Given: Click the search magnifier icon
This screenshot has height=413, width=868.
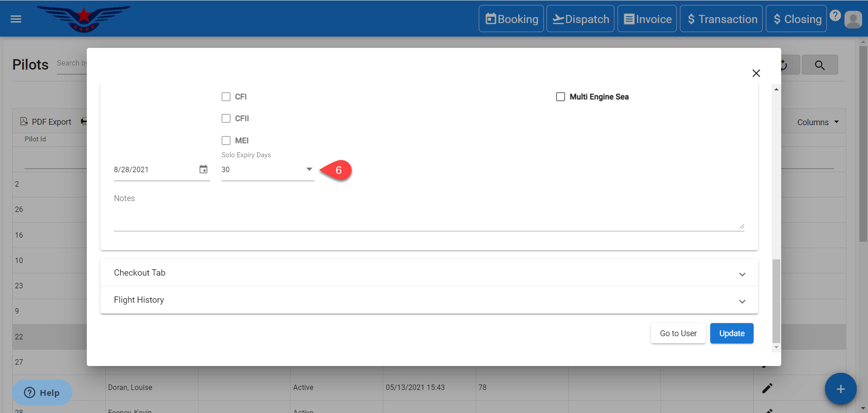Looking at the screenshot, I should [x=819, y=65].
